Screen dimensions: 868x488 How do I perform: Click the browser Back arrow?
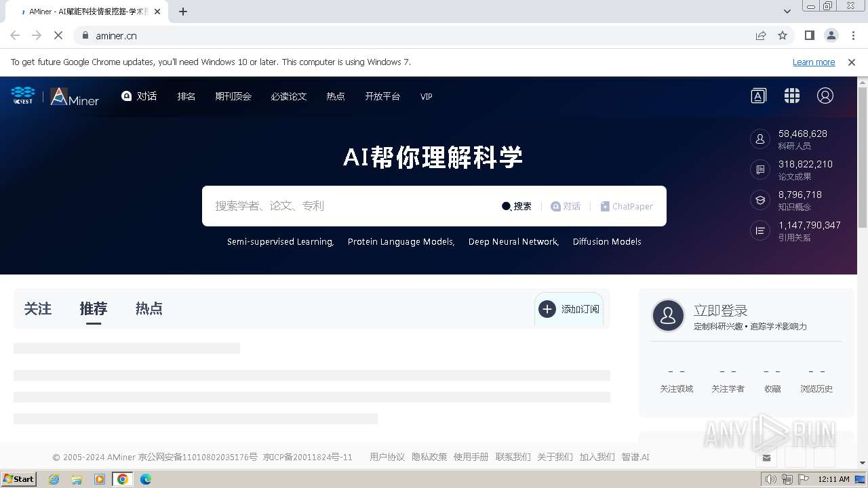pos(15,35)
